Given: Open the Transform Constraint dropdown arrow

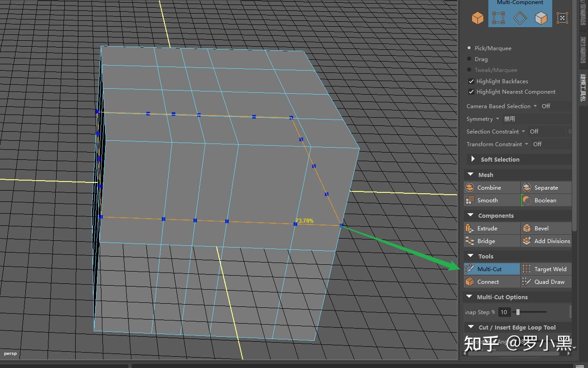Looking at the screenshot, I should (527, 144).
